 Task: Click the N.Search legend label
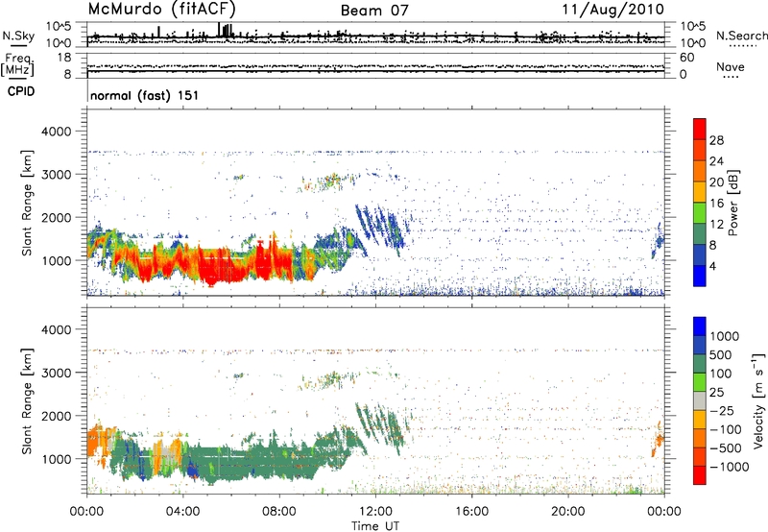point(742,36)
